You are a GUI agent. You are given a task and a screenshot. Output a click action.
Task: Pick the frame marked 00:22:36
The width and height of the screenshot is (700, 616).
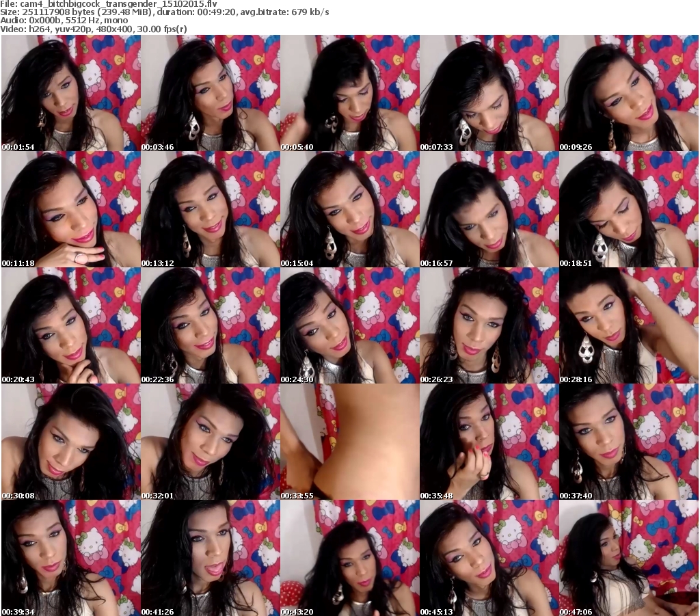pyautogui.click(x=211, y=325)
